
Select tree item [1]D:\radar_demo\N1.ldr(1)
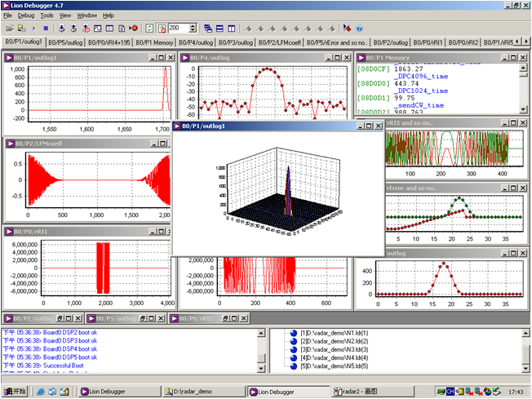tap(334, 333)
